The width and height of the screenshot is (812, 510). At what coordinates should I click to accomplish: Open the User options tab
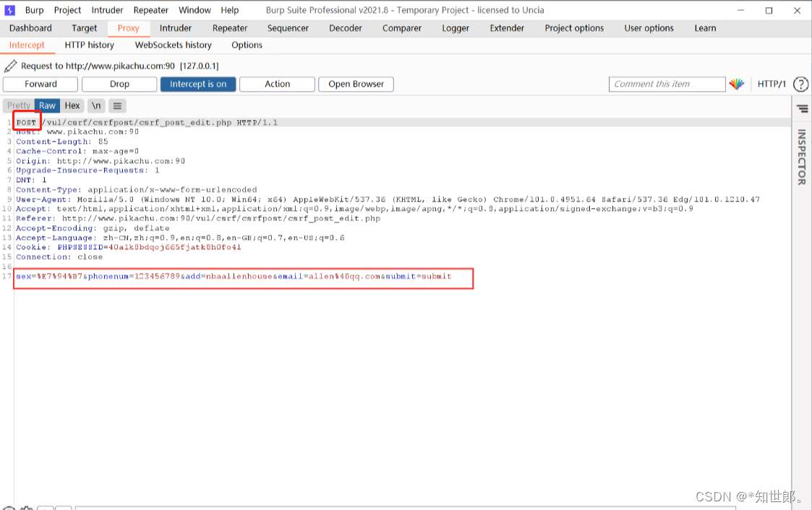[649, 28]
